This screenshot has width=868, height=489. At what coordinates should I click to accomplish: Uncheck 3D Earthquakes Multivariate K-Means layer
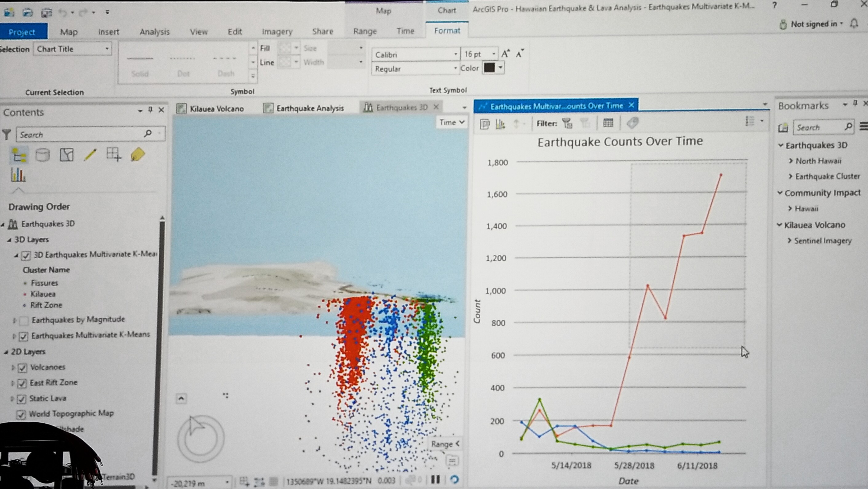coord(26,256)
